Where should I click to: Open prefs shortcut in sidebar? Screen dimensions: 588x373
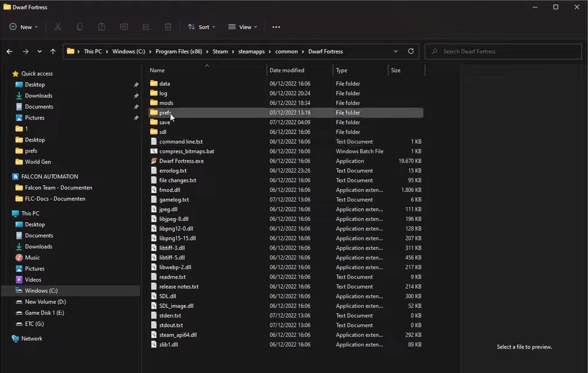point(31,151)
